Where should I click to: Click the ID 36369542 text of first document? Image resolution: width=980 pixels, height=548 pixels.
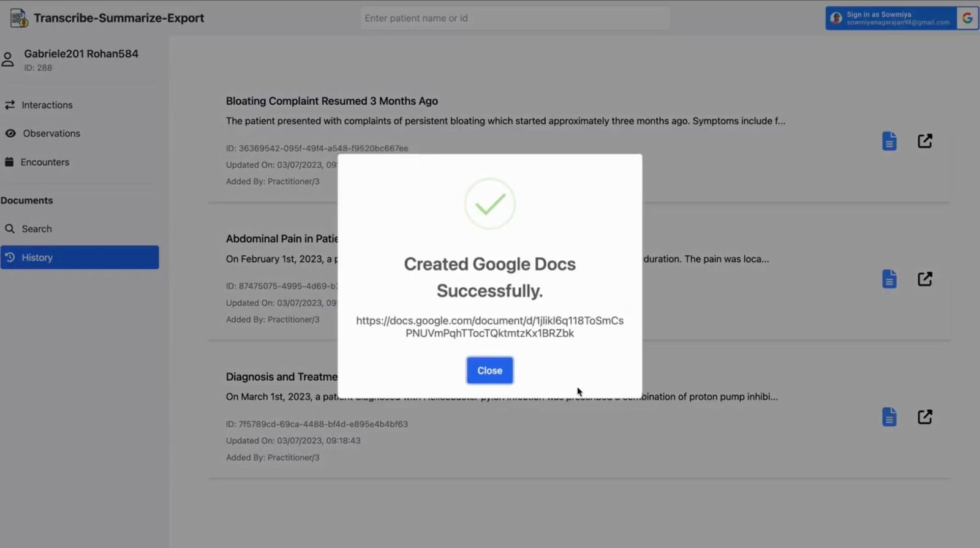click(x=317, y=148)
